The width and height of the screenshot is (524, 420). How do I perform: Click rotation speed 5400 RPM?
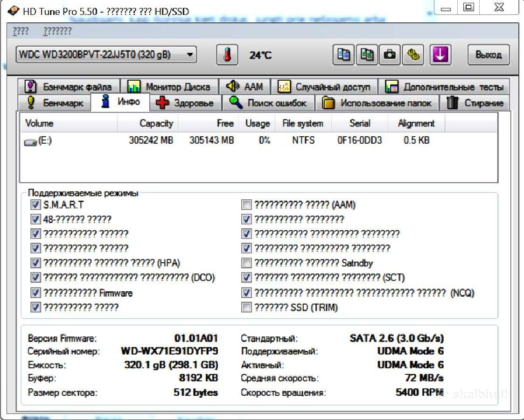(x=420, y=392)
